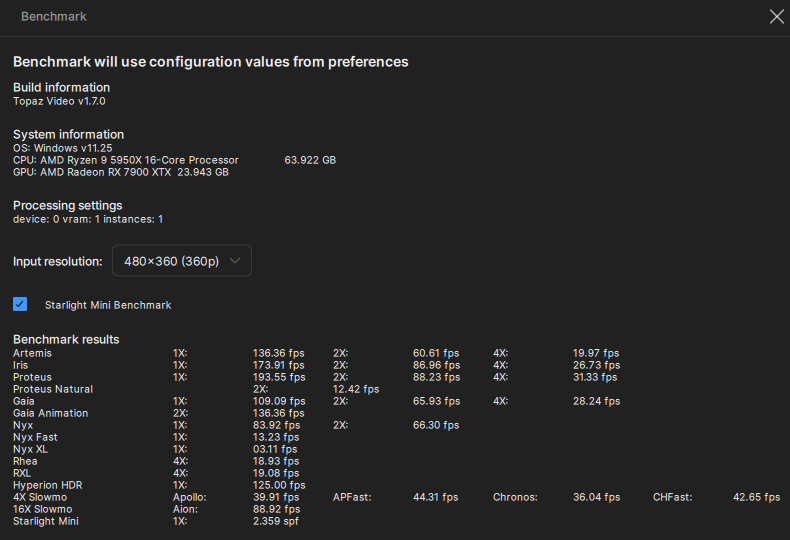
Task: Click the 'Nyx Fast' row name
Action: pyautogui.click(x=35, y=437)
